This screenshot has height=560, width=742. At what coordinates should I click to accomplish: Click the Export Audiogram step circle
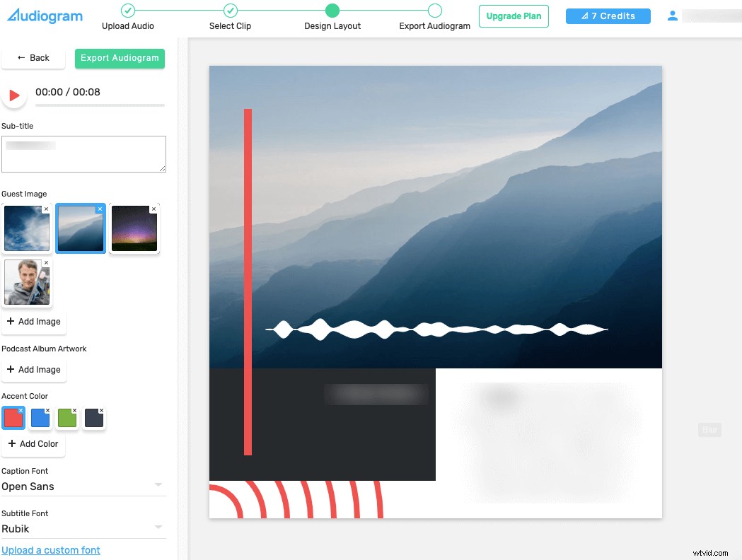click(434, 11)
